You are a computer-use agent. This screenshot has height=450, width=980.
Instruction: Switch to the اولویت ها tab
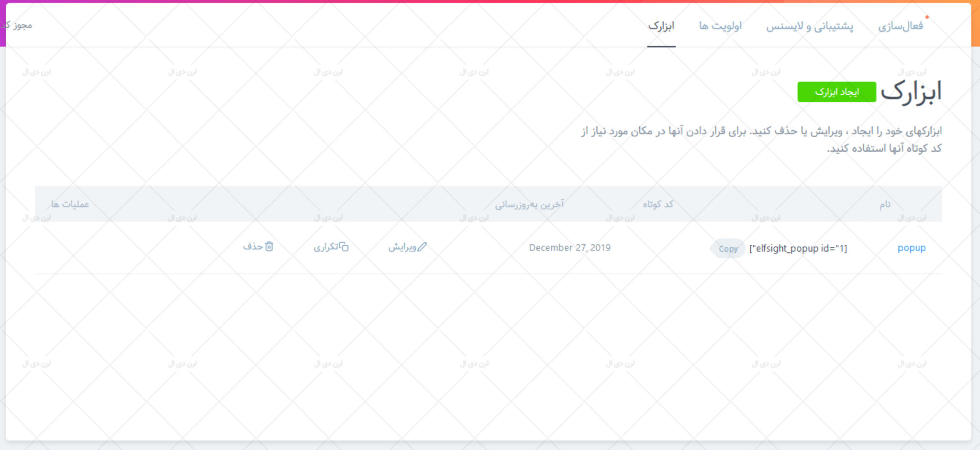click(719, 26)
